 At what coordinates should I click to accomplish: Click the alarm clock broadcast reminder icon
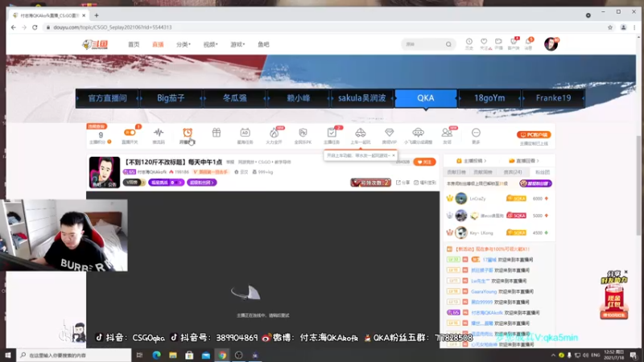188,133
